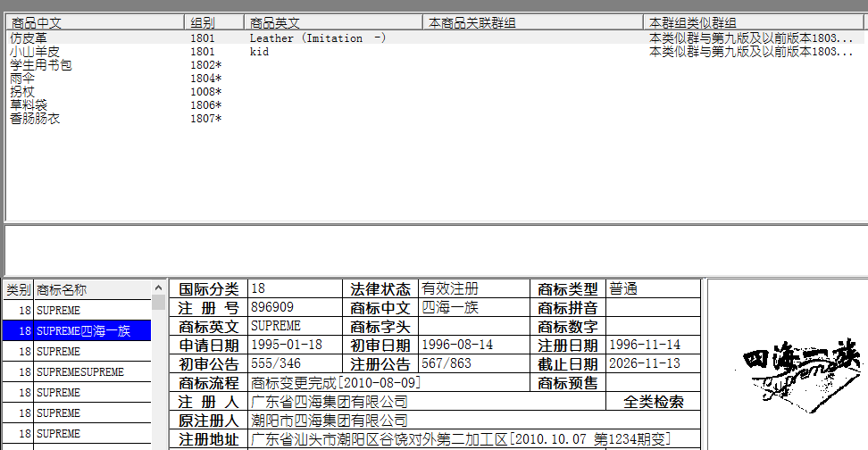Screen dimensions: 868x450
Task: Click the empty 商标拼音 field
Action: click(x=653, y=307)
